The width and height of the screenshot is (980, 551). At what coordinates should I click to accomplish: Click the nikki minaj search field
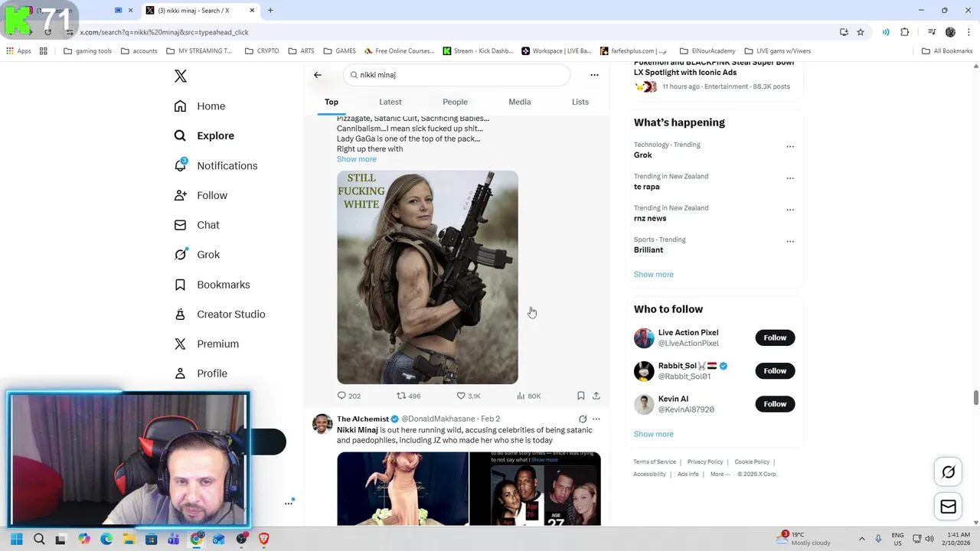[x=457, y=75]
